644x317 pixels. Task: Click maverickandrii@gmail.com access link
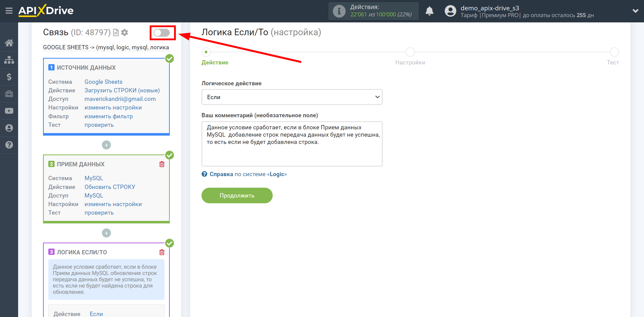pos(120,99)
